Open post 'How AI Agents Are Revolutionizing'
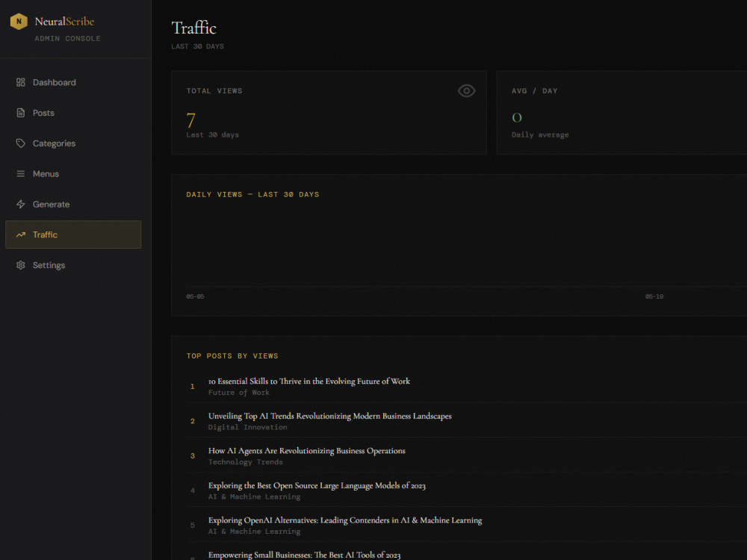Image resolution: width=747 pixels, height=560 pixels. click(x=306, y=450)
